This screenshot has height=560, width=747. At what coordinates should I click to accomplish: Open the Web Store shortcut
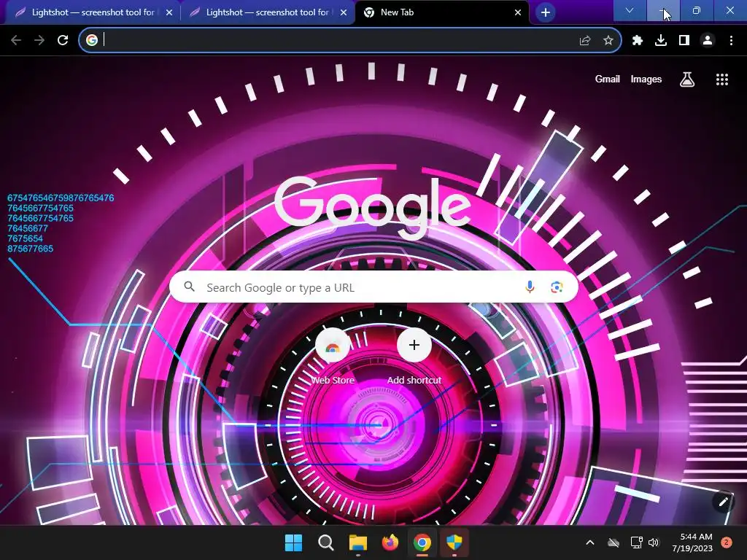[x=333, y=356]
